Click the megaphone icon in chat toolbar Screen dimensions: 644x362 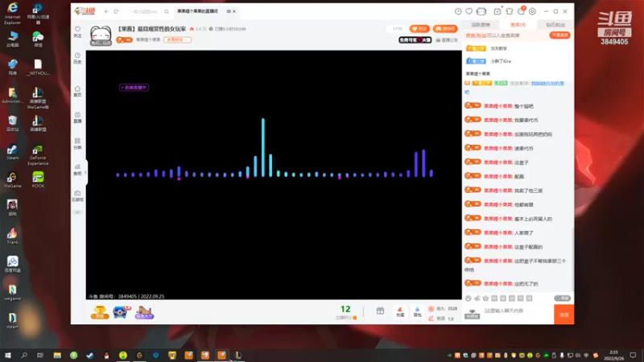pos(477,298)
